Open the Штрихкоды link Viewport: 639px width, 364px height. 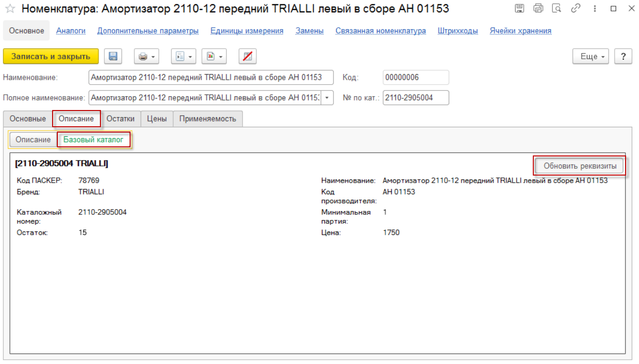[x=458, y=31]
